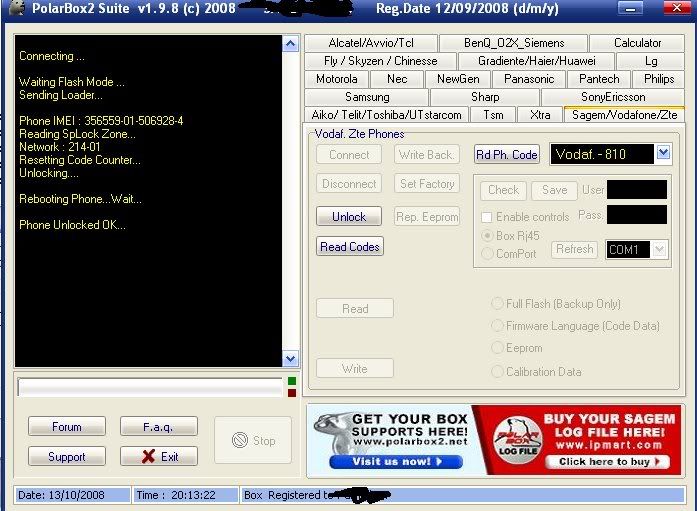This screenshot has height=511, width=697.
Task: Click the Pass input field
Action: (x=637, y=215)
